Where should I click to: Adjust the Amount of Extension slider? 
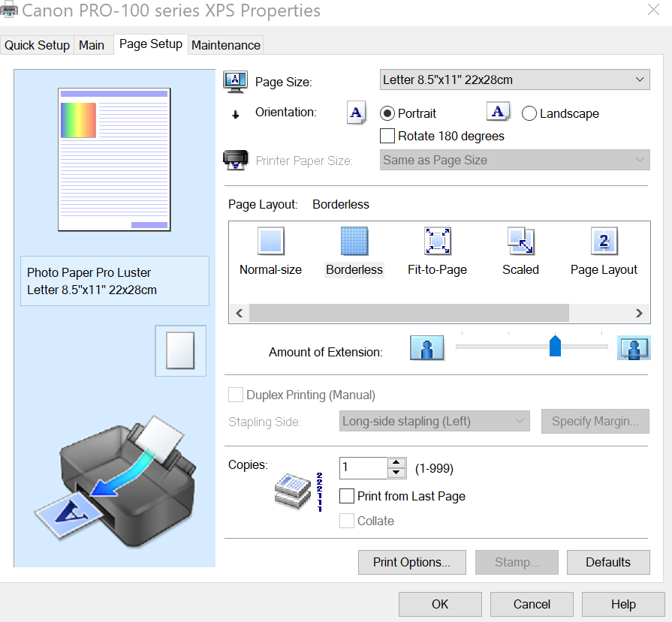pos(555,347)
